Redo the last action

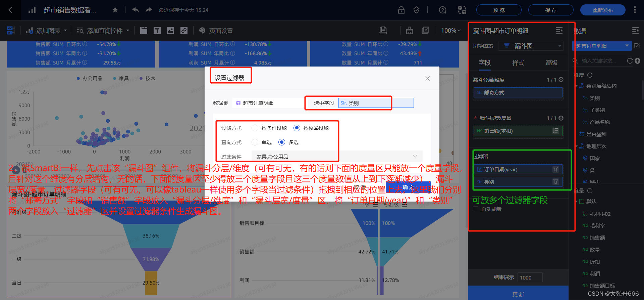point(149,10)
